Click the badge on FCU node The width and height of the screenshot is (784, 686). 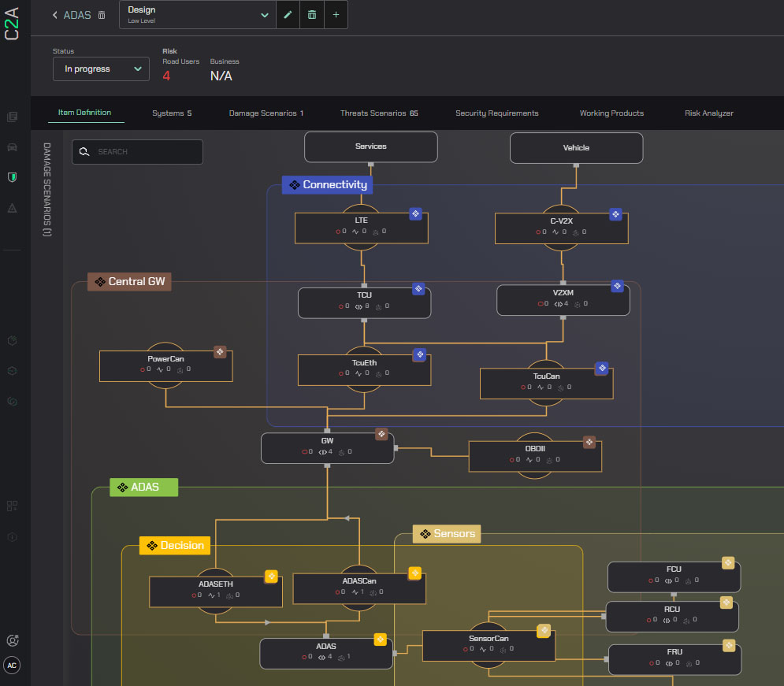click(x=728, y=563)
